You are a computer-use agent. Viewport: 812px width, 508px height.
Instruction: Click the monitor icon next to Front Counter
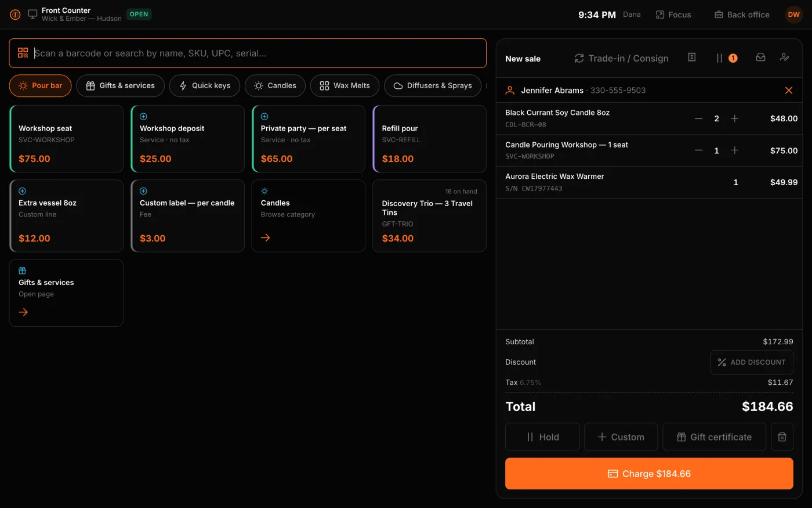click(32, 14)
